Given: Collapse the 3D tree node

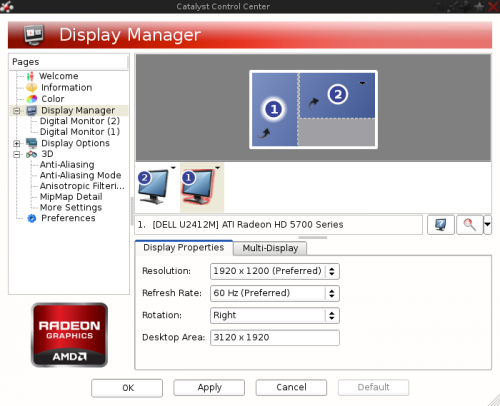Looking at the screenshot, I should 17,154.
